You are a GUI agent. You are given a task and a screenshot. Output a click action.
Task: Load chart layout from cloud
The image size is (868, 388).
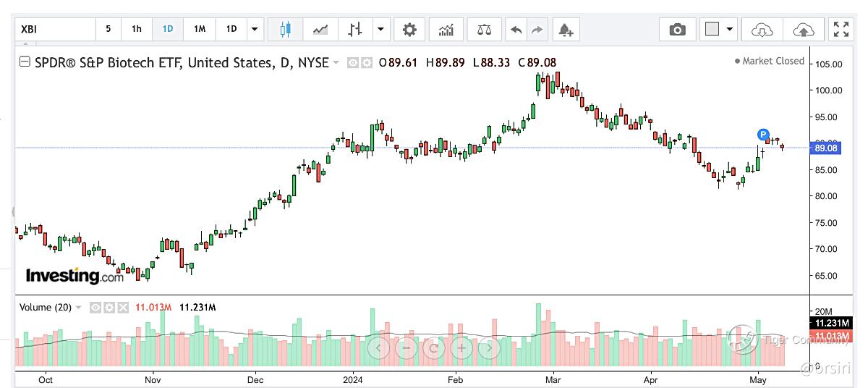tap(762, 29)
